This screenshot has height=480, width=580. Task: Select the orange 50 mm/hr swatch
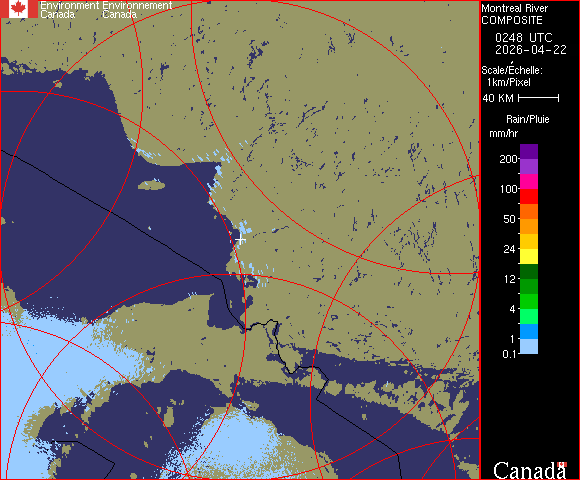coord(529,226)
